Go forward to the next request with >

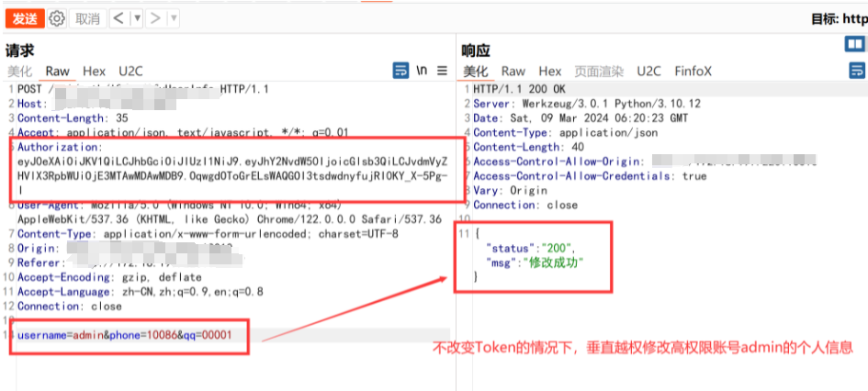155,18
